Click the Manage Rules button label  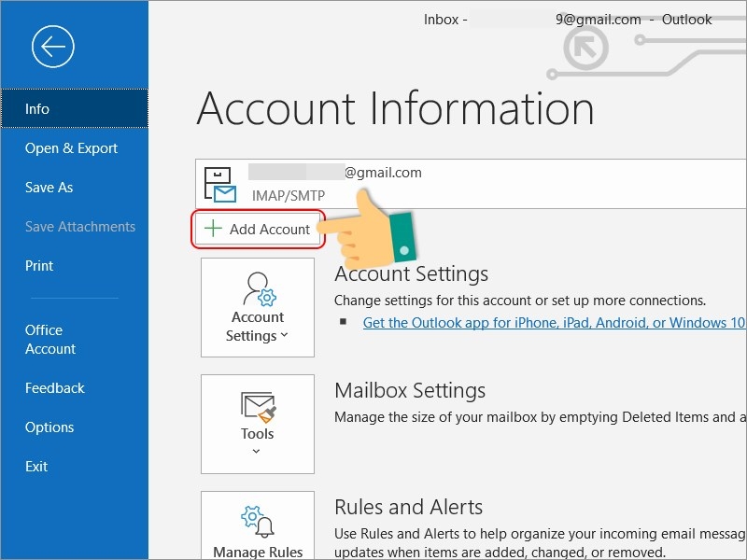[258, 552]
